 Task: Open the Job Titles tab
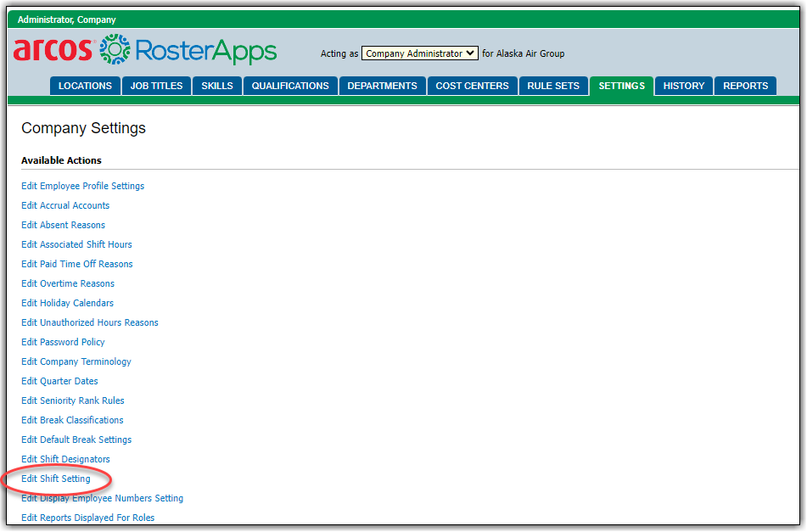tap(156, 86)
